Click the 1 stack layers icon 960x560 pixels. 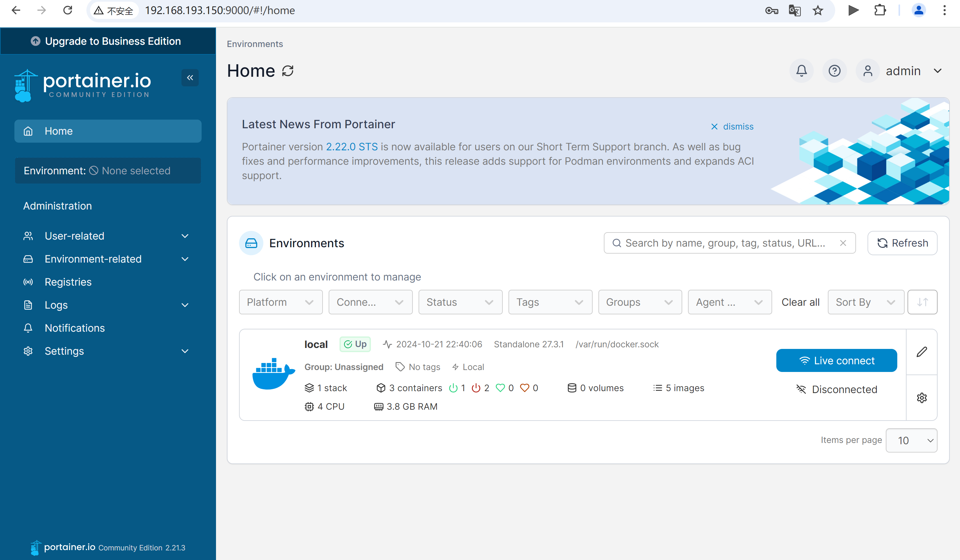pyautogui.click(x=309, y=388)
